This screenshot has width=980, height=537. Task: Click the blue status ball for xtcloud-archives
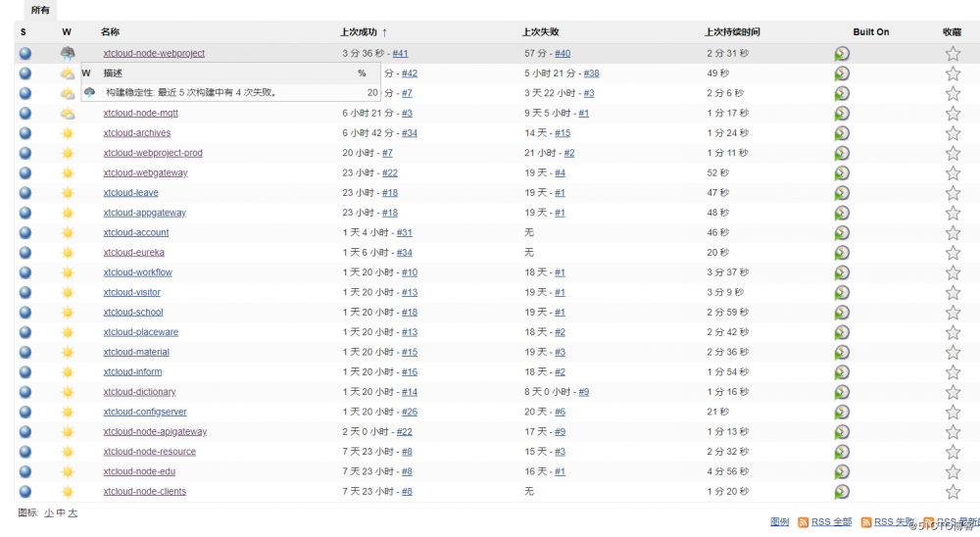click(25, 133)
